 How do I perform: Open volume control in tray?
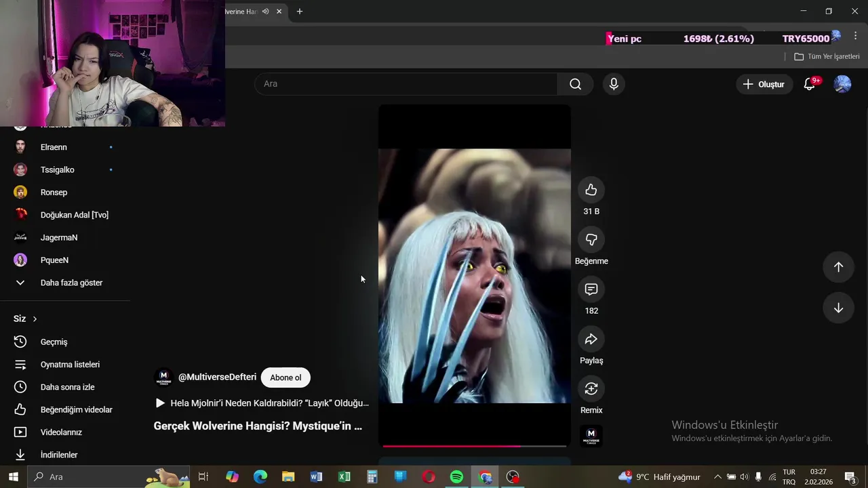pyautogui.click(x=745, y=476)
